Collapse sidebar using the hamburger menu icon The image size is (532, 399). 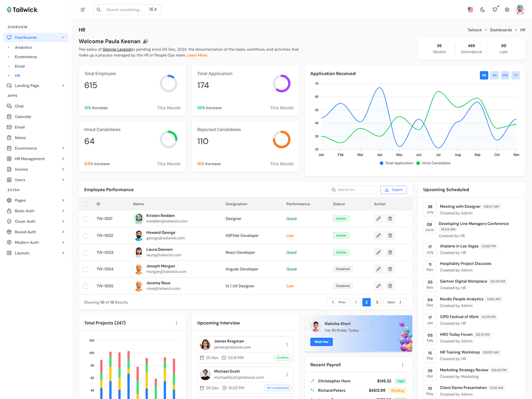pyautogui.click(x=83, y=10)
